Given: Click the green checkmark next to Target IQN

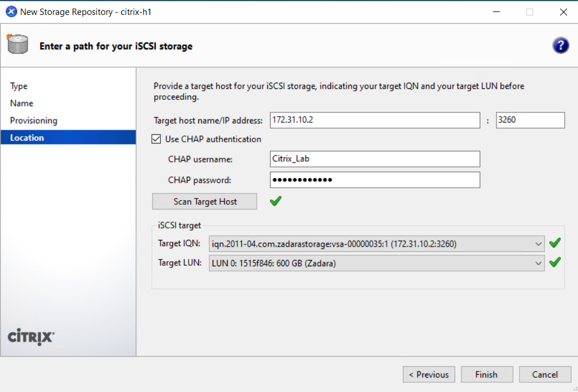Looking at the screenshot, I should 555,243.
